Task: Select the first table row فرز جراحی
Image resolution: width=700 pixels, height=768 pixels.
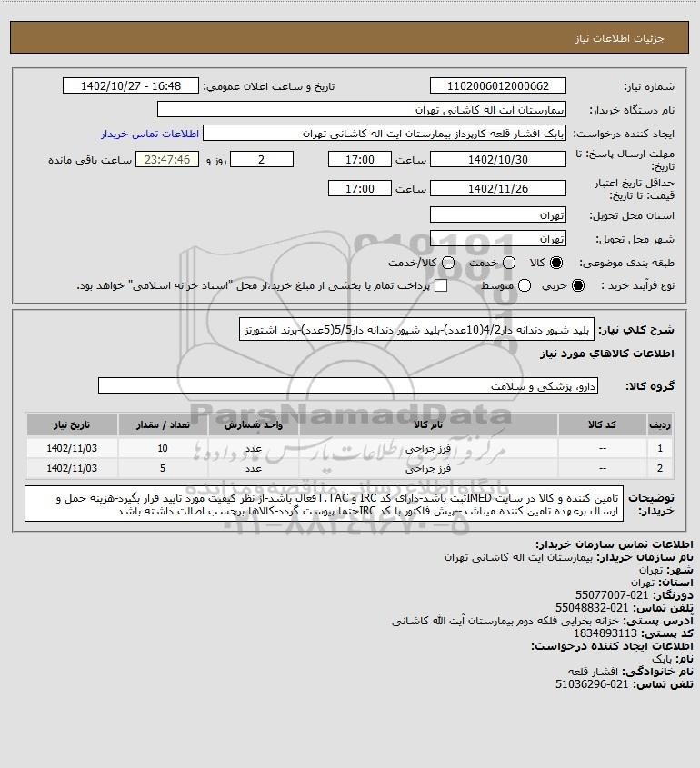Action: click(x=350, y=448)
